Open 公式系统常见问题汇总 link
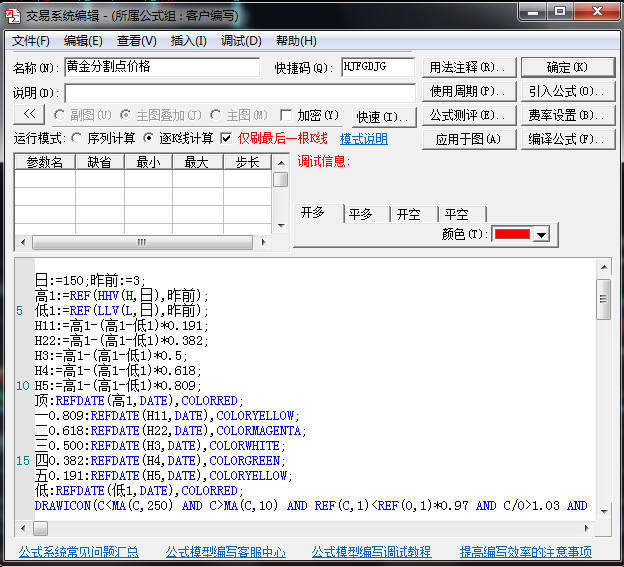The width and height of the screenshot is (624, 567). [78, 552]
